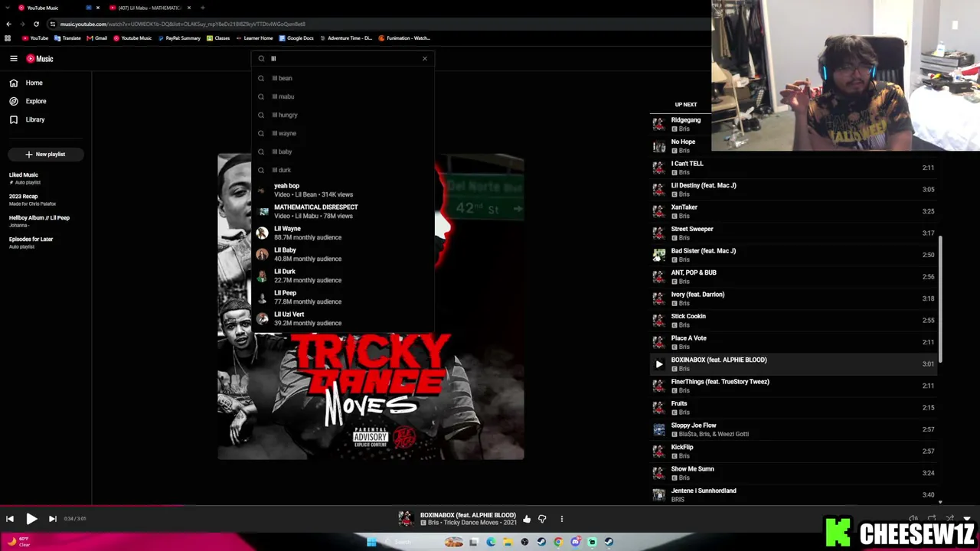Play the paused song in the player bar

[x=31, y=519]
